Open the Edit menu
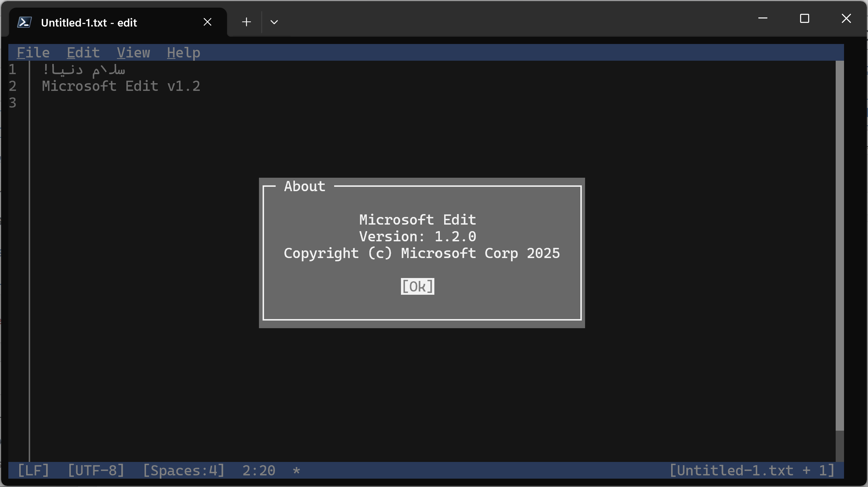 click(83, 53)
